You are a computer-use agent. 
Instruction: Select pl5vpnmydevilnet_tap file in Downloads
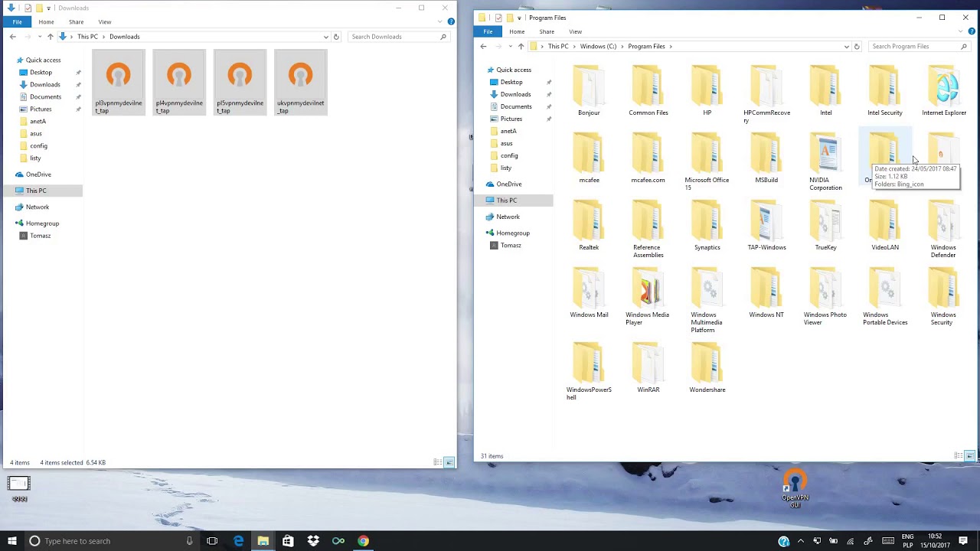point(240,83)
